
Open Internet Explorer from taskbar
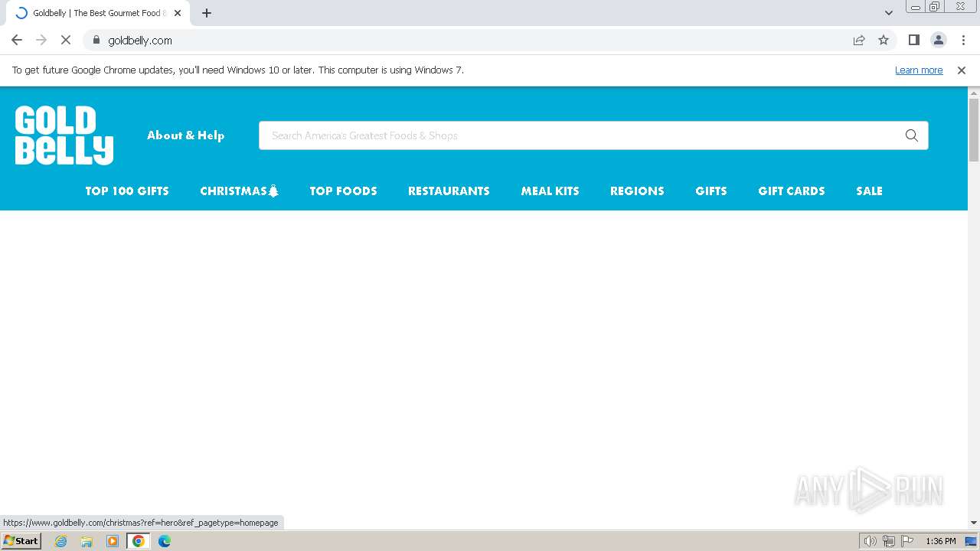61,541
